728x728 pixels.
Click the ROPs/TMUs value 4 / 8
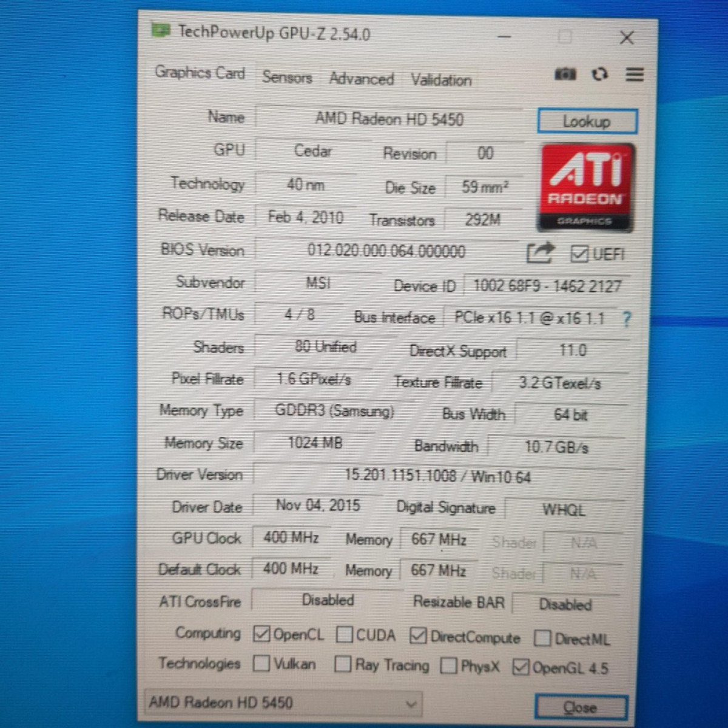[x=300, y=314]
